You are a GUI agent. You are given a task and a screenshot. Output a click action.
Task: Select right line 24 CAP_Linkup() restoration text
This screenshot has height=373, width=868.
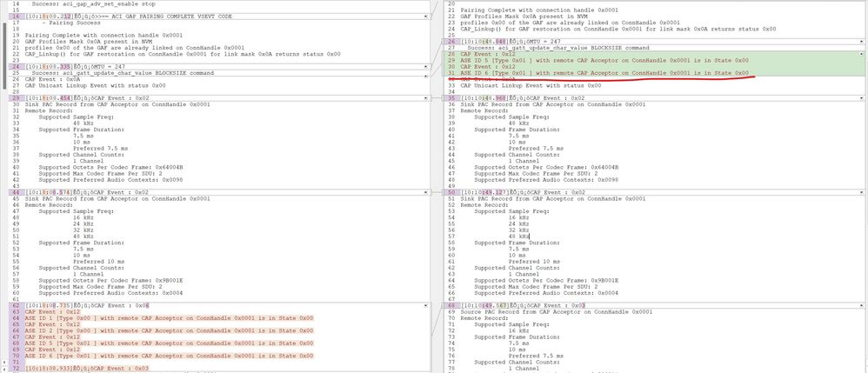pyautogui.click(x=618, y=29)
